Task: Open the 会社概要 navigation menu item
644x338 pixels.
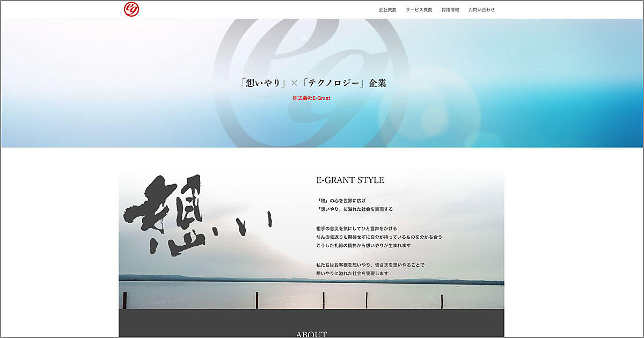Action: coord(387,10)
